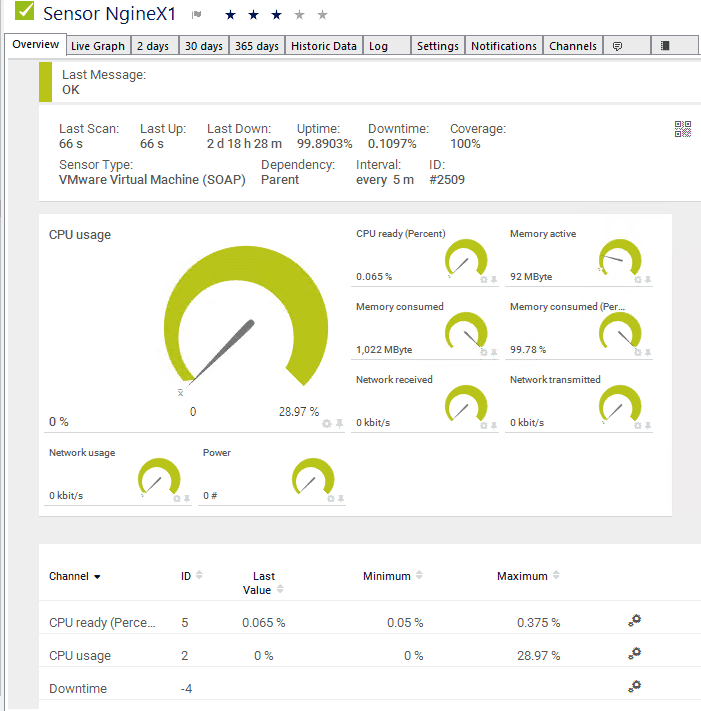Pin the Memory active gauge
The width and height of the screenshot is (701, 711).
pos(648,280)
